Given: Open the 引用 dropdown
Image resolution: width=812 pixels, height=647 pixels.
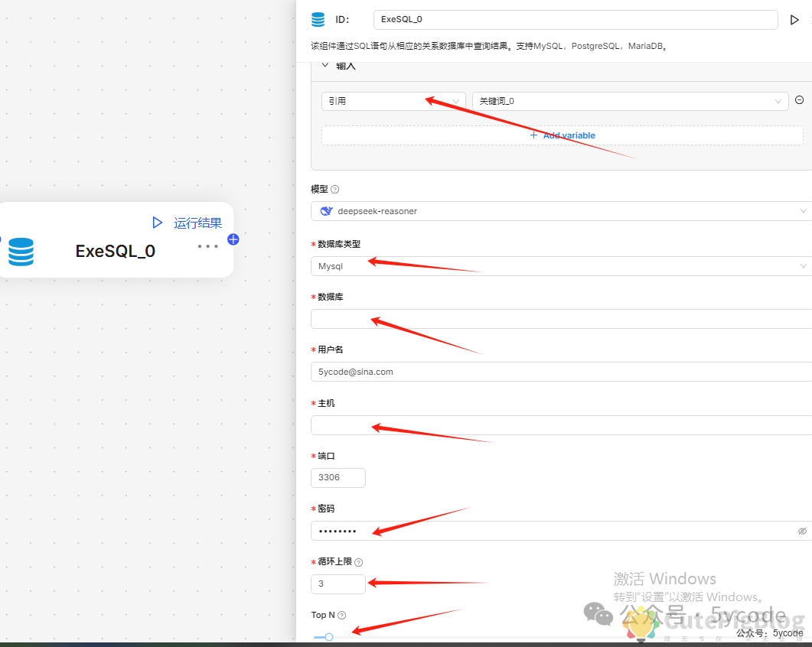Looking at the screenshot, I should point(393,100).
